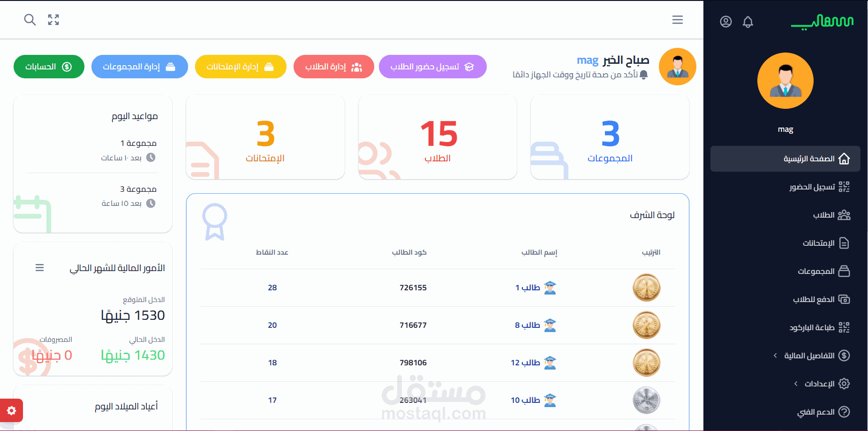Click points value 28
The height and width of the screenshot is (431, 868).
[272, 287]
